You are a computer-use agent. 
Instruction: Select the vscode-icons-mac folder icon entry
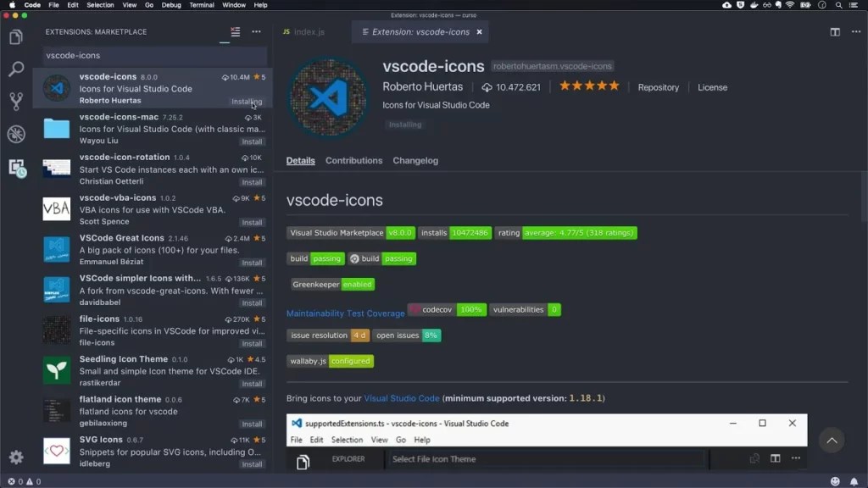57,129
